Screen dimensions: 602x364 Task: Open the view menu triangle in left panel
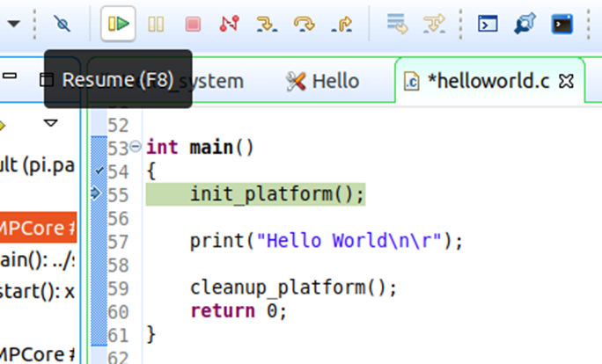click(50, 123)
